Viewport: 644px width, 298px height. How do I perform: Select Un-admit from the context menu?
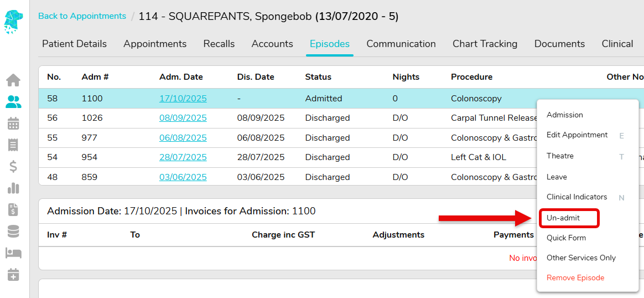point(563,218)
